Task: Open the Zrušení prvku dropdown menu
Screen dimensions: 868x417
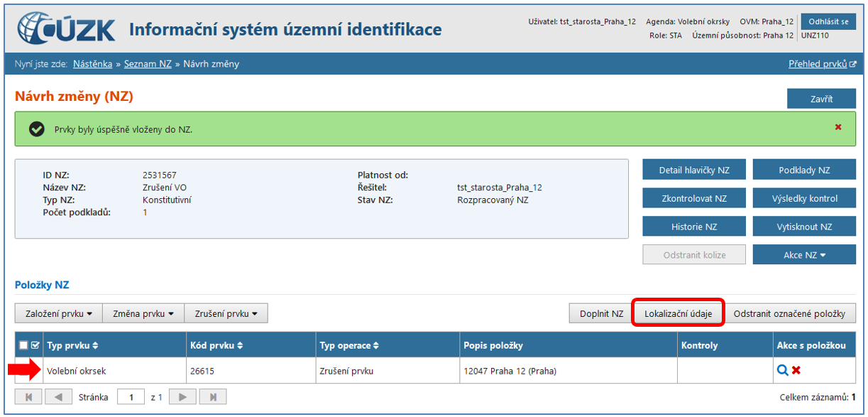Action: coord(226,313)
